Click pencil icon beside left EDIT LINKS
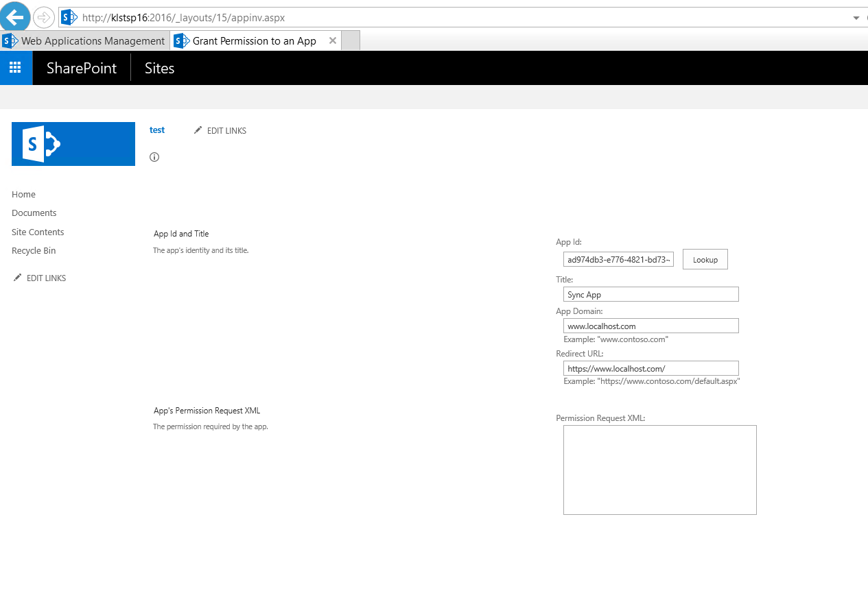 tap(18, 278)
